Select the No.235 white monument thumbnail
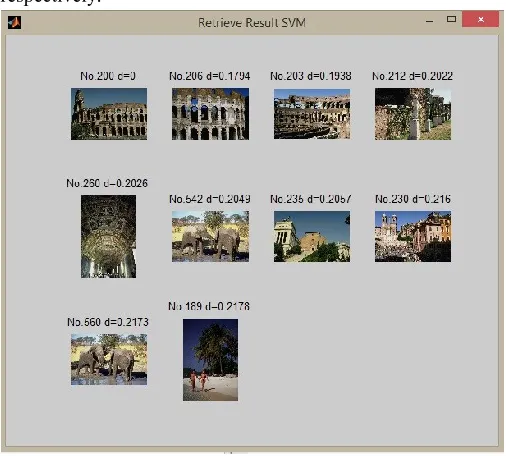506x456 pixels. 312,236
